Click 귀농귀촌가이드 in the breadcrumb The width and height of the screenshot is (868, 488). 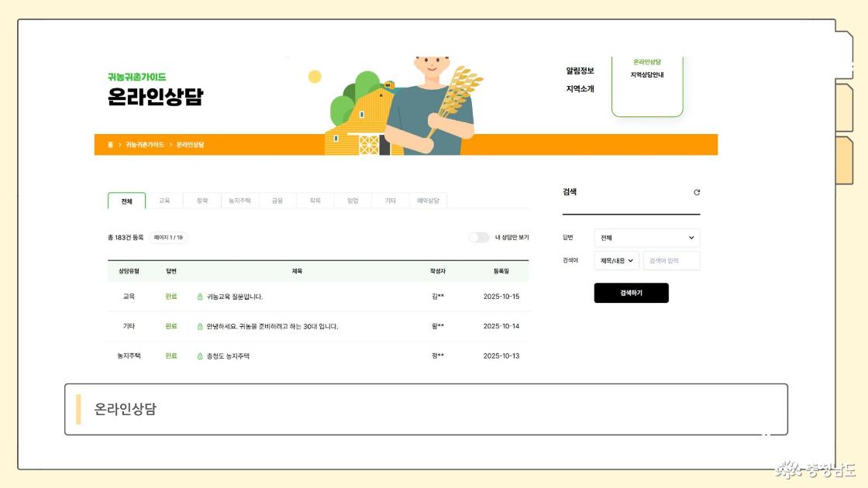coord(145,145)
